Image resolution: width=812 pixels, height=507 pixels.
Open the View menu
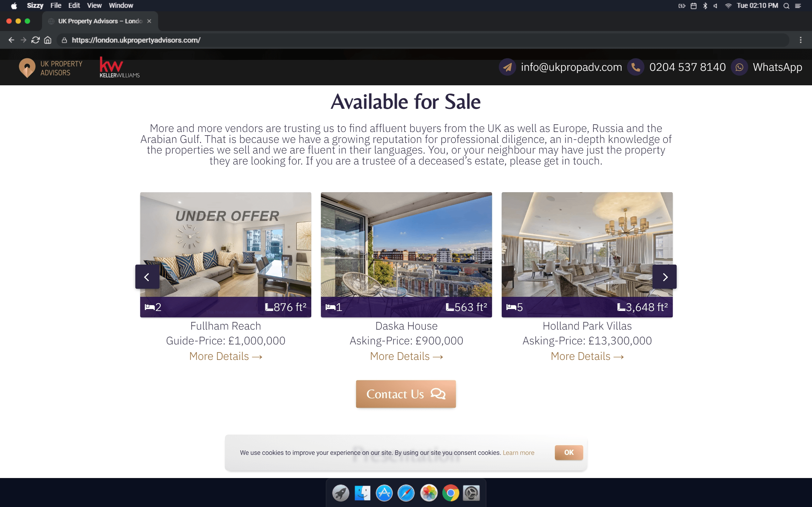[94, 5]
